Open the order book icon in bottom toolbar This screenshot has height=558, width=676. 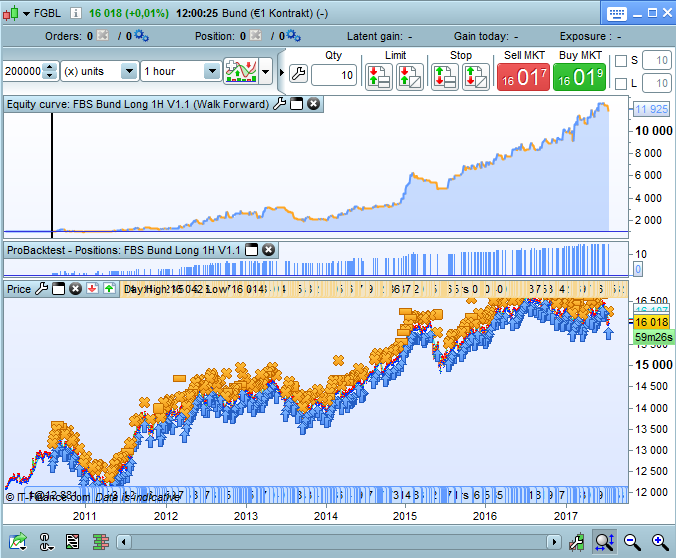click(x=101, y=542)
